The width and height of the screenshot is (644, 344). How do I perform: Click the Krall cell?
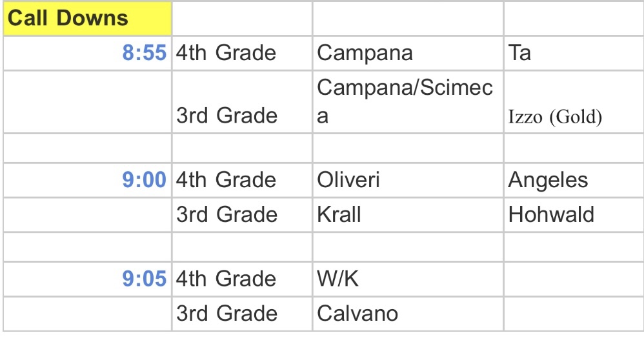(x=339, y=214)
